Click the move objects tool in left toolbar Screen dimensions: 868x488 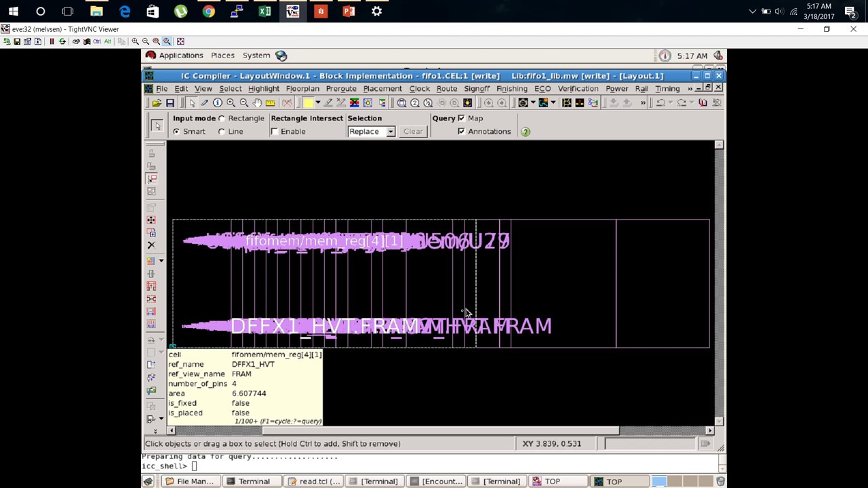click(151, 220)
